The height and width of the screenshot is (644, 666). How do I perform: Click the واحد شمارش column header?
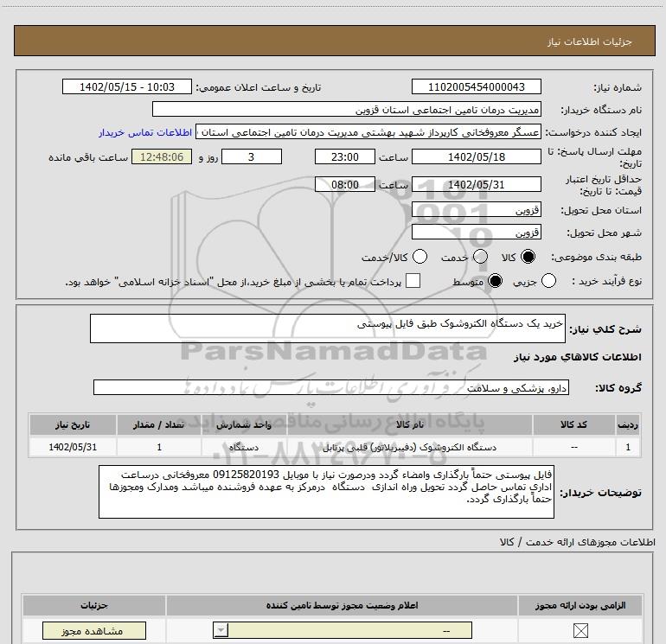tap(244, 424)
